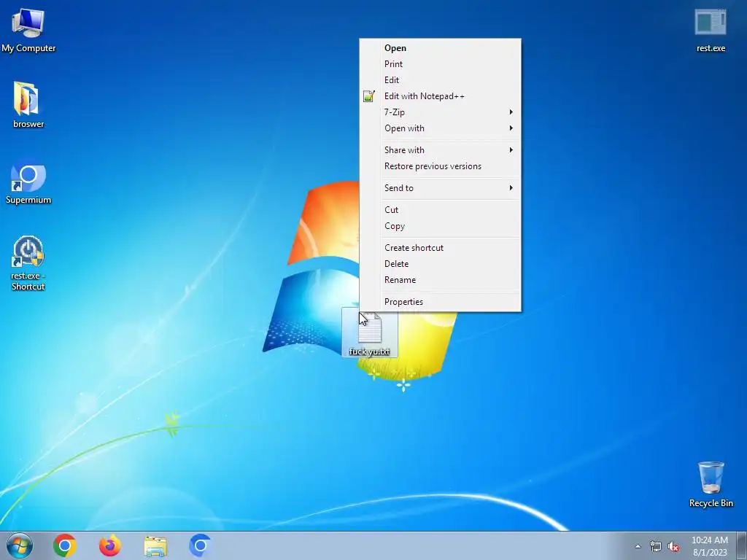Launch Google Chrome from taskbar

point(65,545)
